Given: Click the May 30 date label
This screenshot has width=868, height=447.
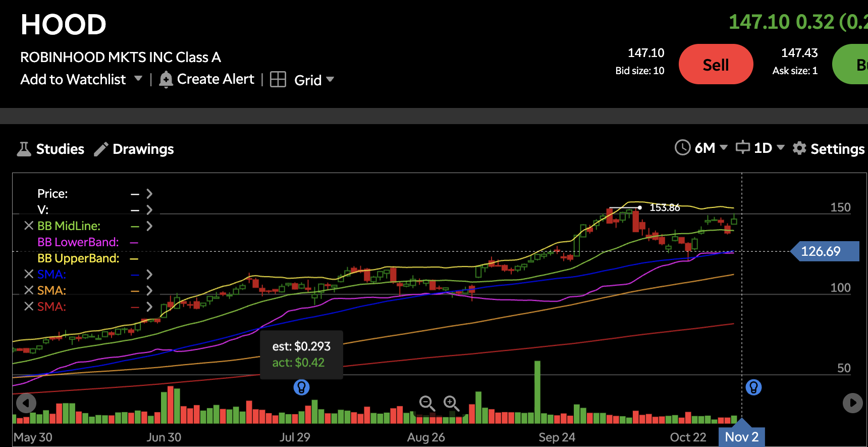Looking at the screenshot, I should (33, 437).
